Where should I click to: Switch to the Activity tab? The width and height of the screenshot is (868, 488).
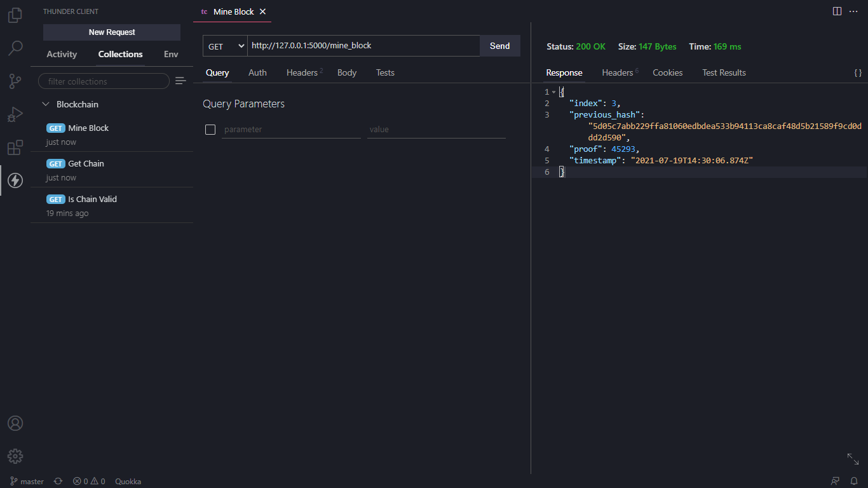click(62, 54)
